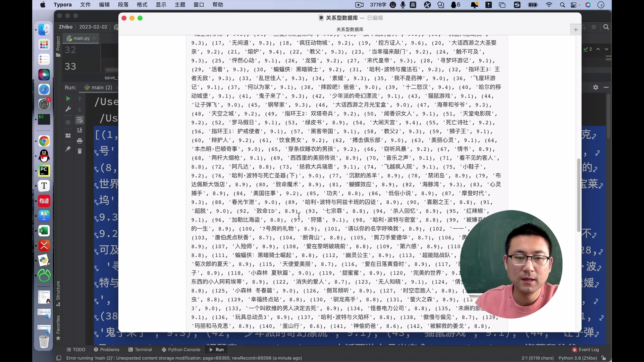The image size is (644, 362).
Task: Expand the Python 3.8 (Zhibo) interpreter selector
Action: tap(578, 358)
